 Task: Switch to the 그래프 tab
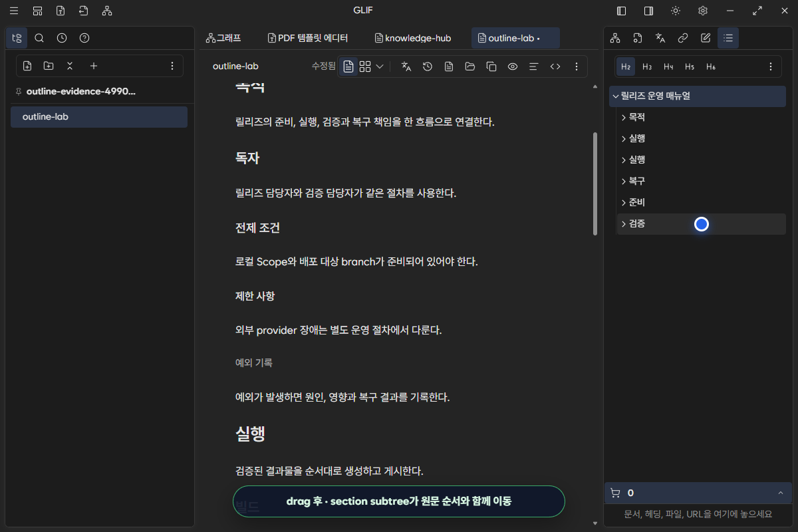(x=223, y=38)
